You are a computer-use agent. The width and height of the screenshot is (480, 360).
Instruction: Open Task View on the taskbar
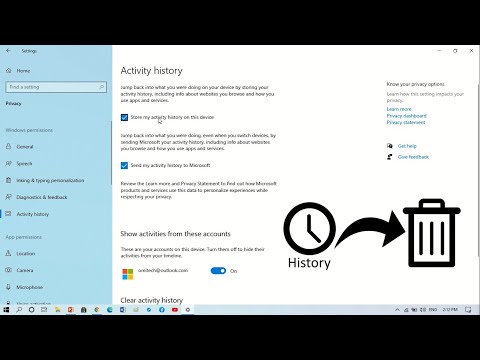(44, 310)
